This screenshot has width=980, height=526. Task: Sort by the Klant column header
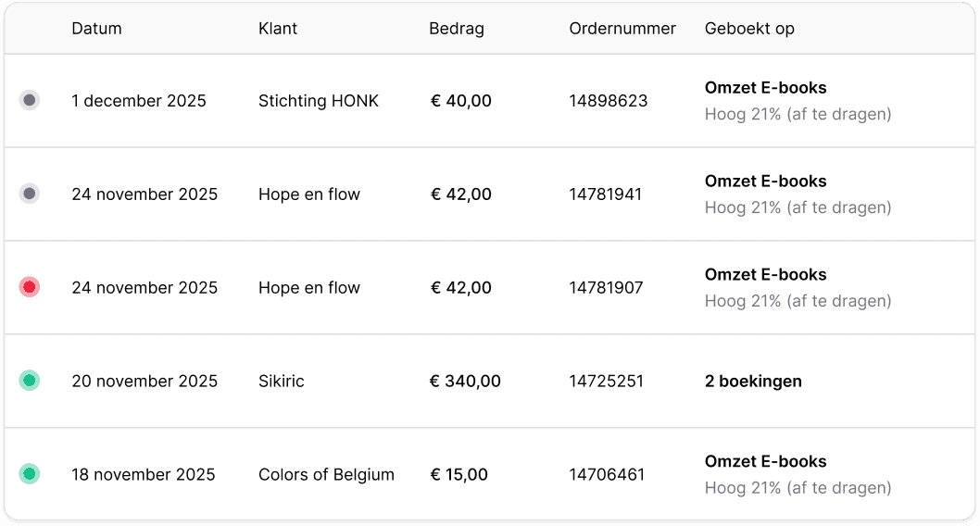[278, 29]
